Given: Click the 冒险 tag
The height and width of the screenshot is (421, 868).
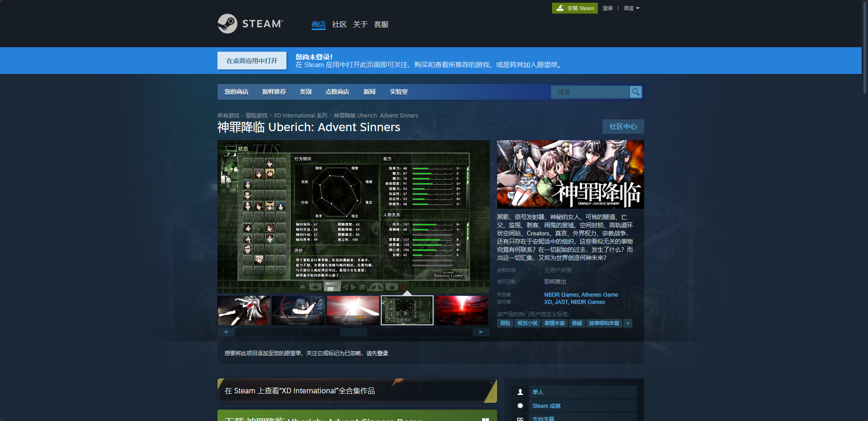Looking at the screenshot, I should [505, 323].
